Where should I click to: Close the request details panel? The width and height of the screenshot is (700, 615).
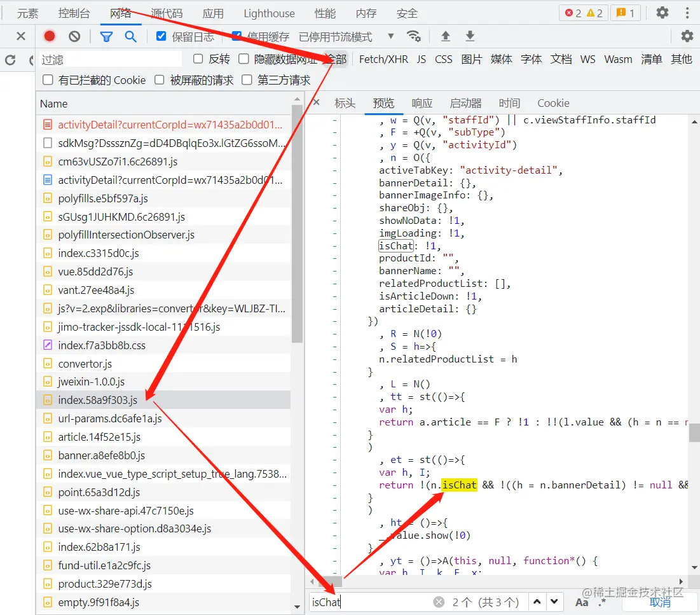pos(316,102)
